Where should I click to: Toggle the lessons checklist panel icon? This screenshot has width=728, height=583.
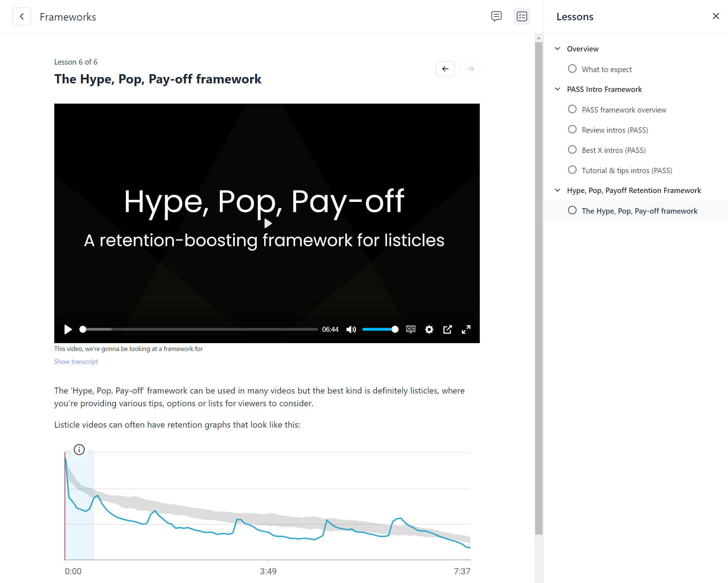pyautogui.click(x=522, y=16)
